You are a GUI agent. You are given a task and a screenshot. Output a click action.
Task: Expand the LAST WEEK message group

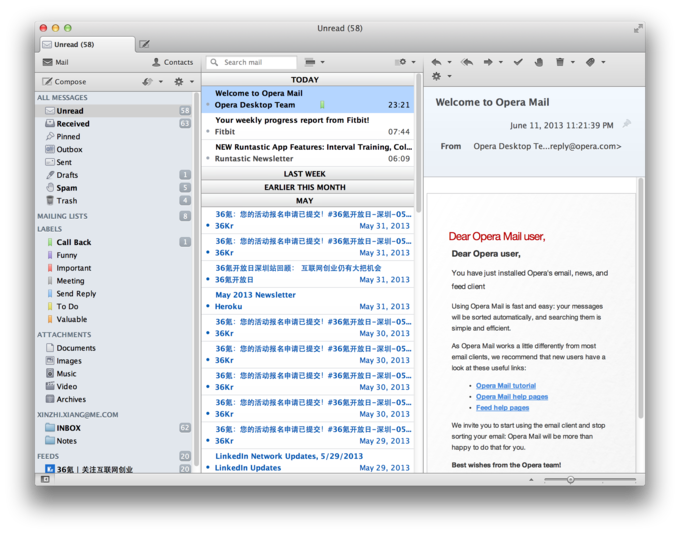[307, 174]
